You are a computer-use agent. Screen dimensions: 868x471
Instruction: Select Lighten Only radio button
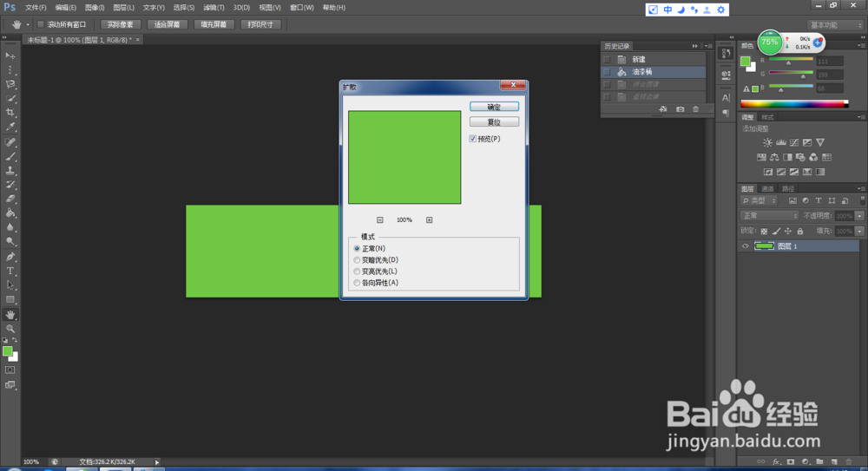[357, 271]
